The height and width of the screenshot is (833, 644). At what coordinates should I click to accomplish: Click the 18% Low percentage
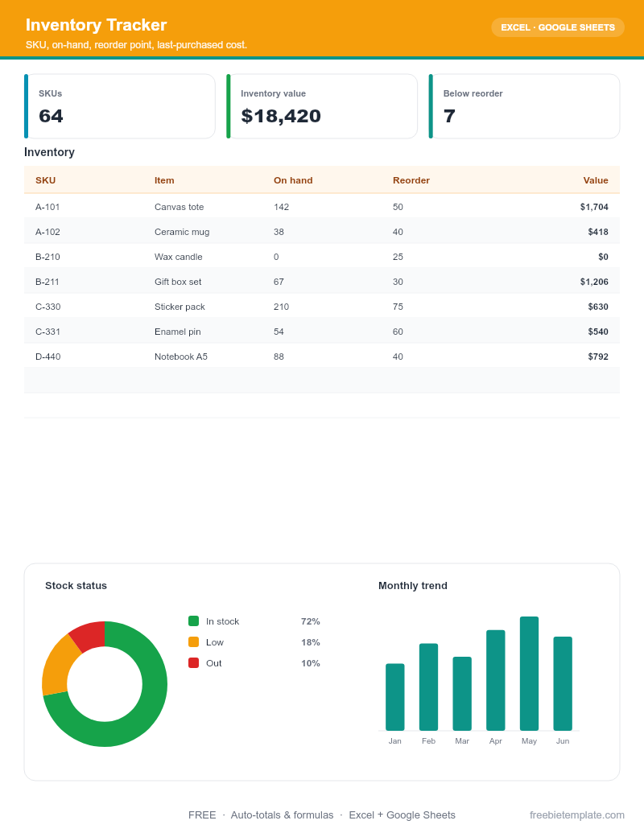(310, 642)
